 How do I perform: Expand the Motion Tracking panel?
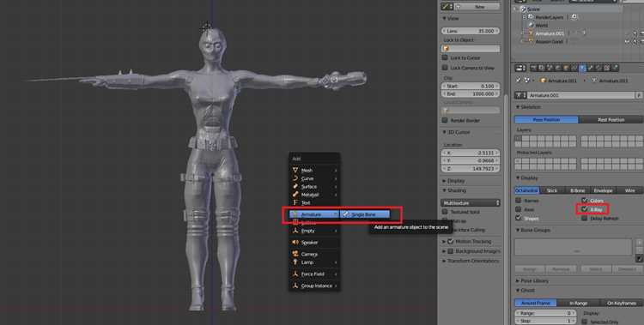click(445, 241)
